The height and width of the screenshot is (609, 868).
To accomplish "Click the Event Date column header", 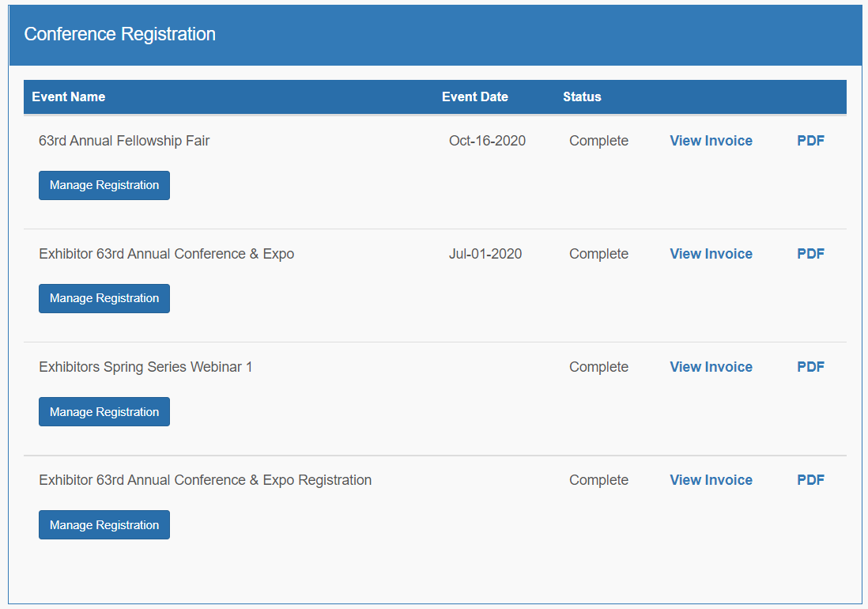I will (475, 96).
